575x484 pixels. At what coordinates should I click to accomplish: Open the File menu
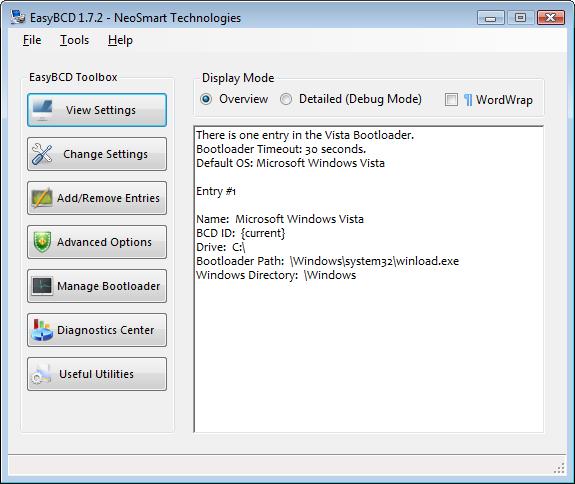coord(32,40)
